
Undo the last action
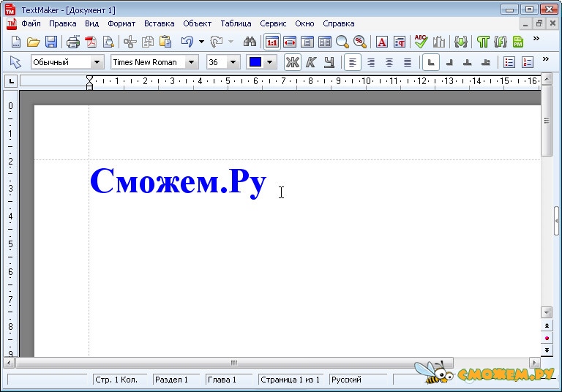187,42
